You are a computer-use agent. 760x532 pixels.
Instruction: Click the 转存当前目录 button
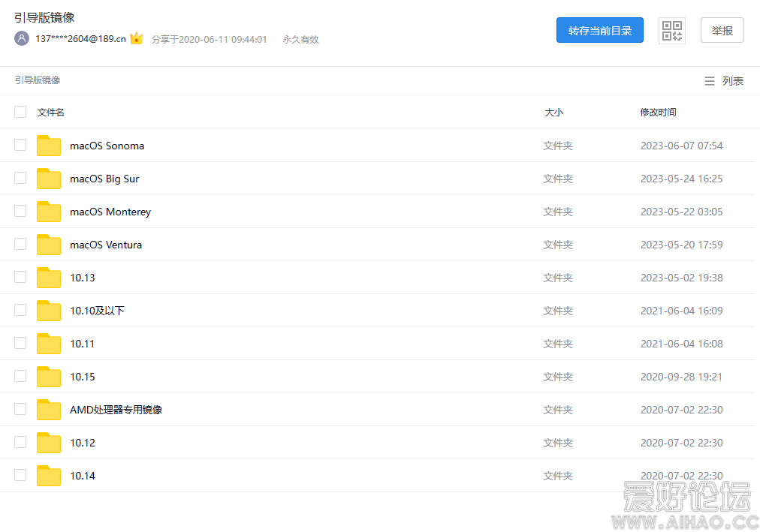click(599, 30)
